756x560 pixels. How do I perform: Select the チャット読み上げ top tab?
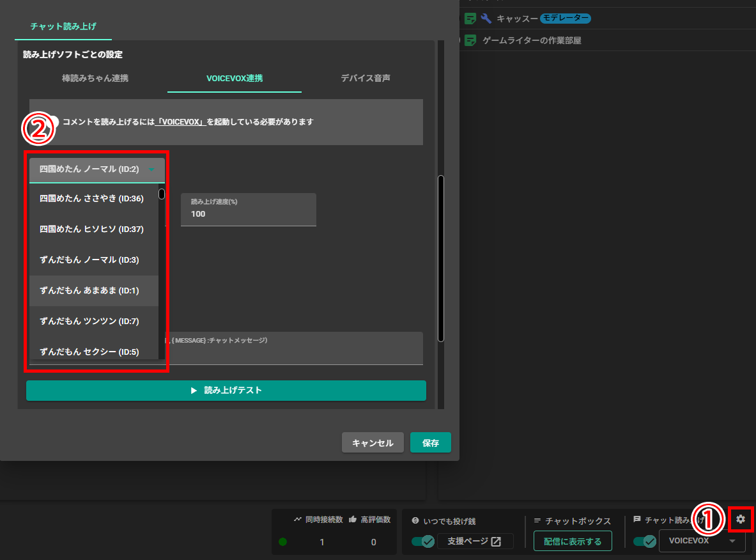(63, 26)
